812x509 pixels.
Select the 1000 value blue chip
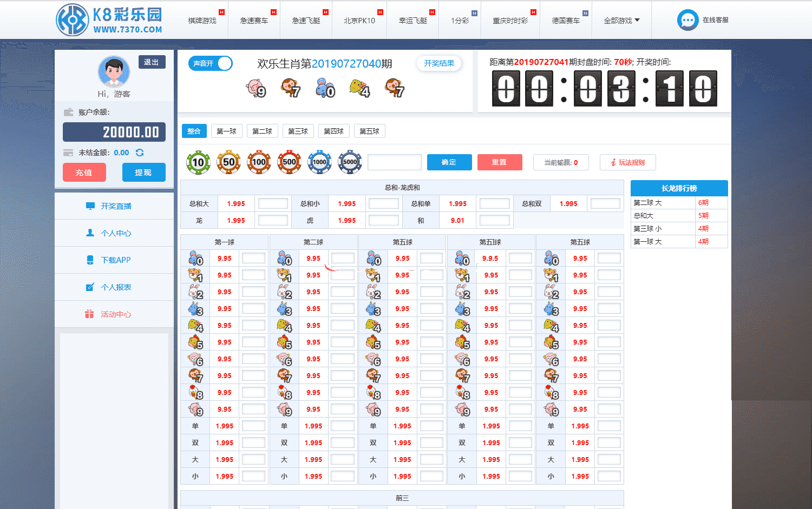click(x=319, y=162)
